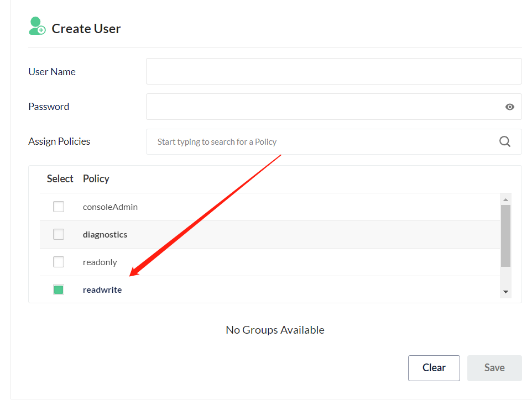Image resolution: width=532 pixels, height=411 pixels.
Task: Check the consoleAdmin policy checkbox
Action: pos(59,207)
